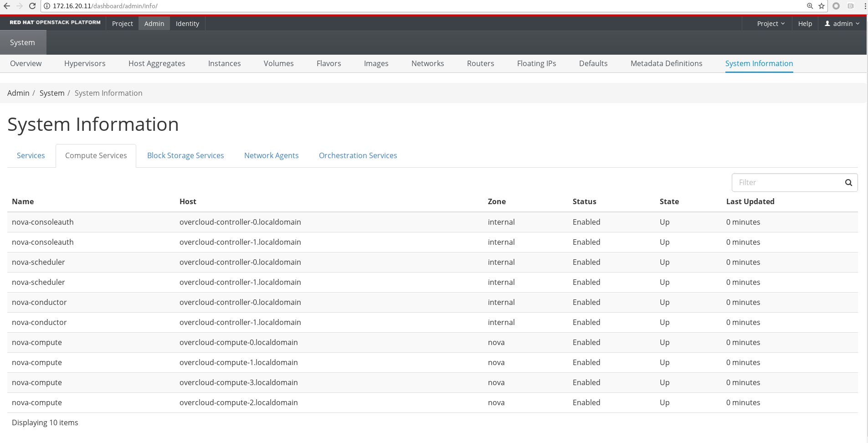Switch to Orchestration Services tab
The height and width of the screenshot is (443, 868).
pos(358,155)
